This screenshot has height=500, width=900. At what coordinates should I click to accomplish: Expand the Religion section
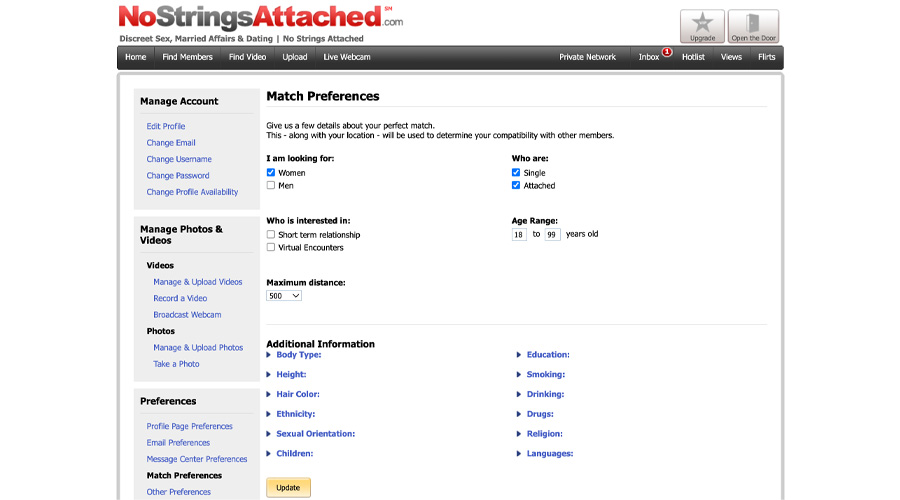[x=544, y=434]
